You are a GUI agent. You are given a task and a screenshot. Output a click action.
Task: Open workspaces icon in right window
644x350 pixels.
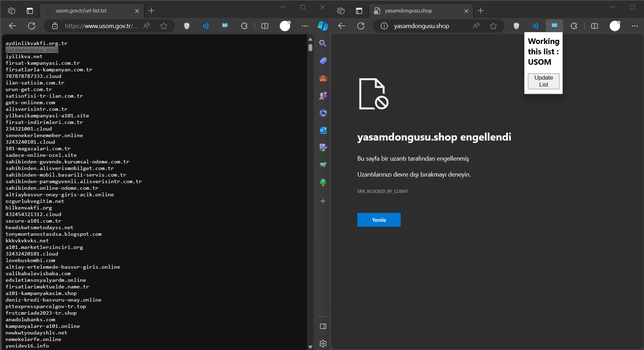pos(341,11)
